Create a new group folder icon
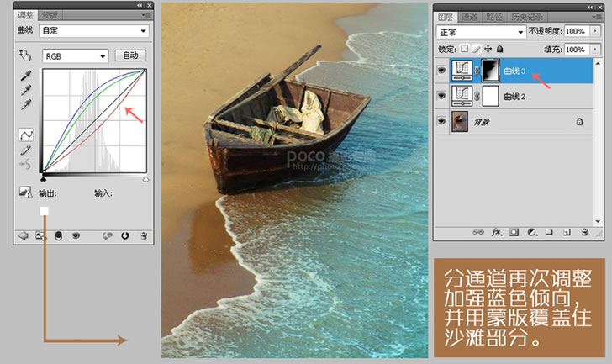612x364 pixels. coord(549,232)
